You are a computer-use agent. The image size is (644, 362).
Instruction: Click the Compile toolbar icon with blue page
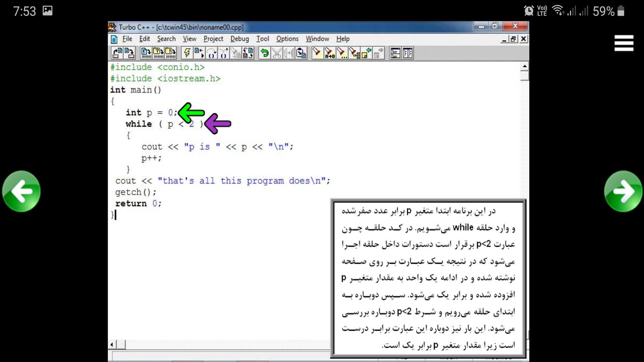(x=146, y=53)
